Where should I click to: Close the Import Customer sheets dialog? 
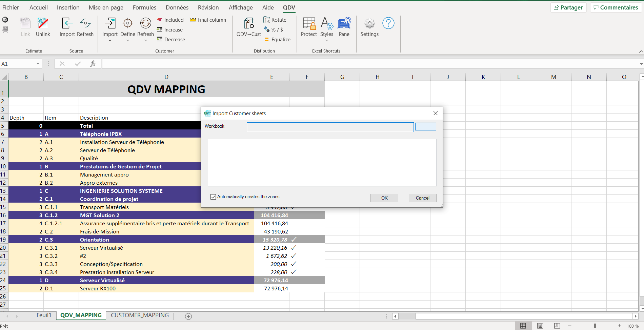pyautogui.click(x=436, y=113)
